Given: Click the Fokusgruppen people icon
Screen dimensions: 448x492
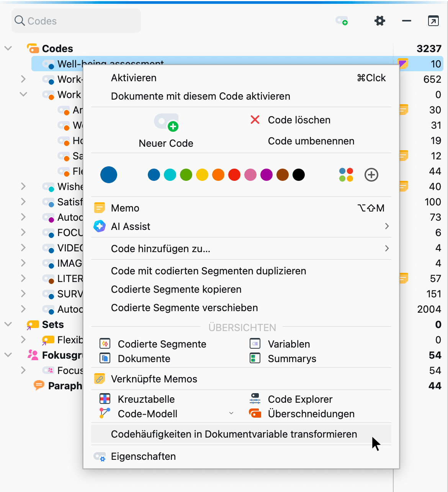Looking at the screenshot, I should (33, 355).
